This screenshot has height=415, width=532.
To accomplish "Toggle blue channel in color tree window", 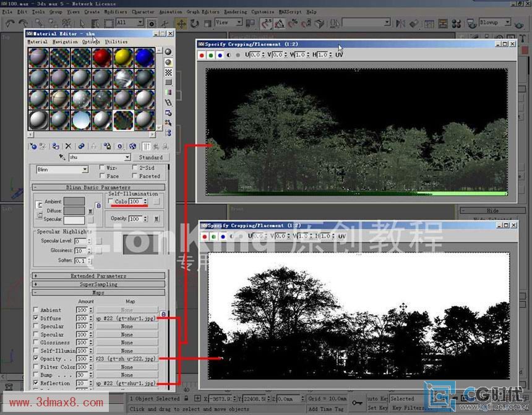I will pyautogui.click(x=220, y=55).
